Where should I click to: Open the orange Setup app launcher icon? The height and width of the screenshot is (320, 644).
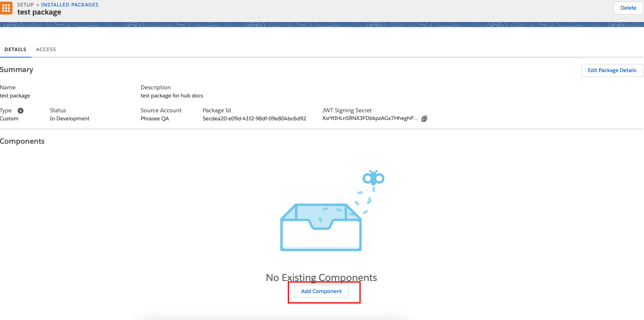tap(6, 8)
